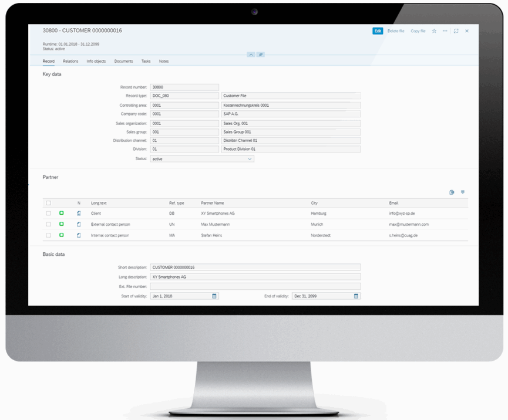Open the Status dropdown
This screenshot has width=508, height=420.
(249, 158)
